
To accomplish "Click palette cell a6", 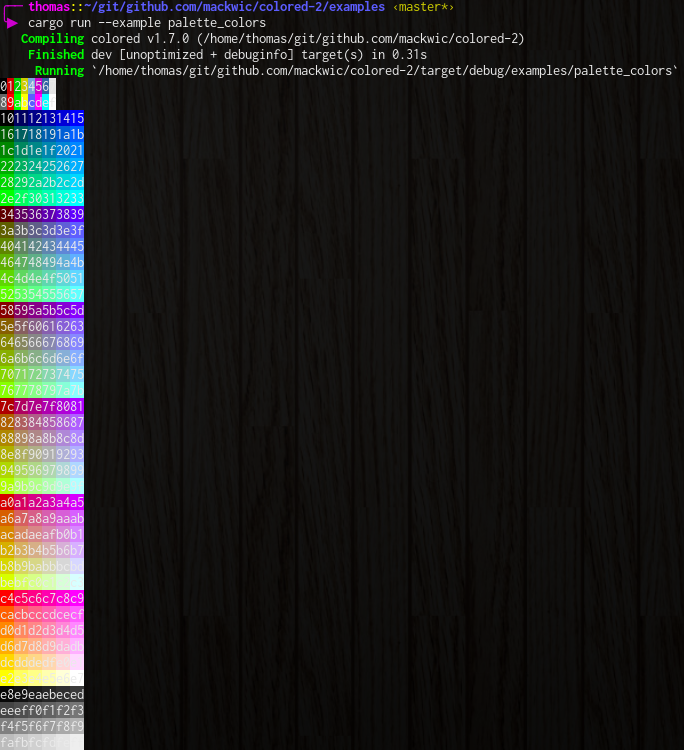I will [x=7, y=518].
